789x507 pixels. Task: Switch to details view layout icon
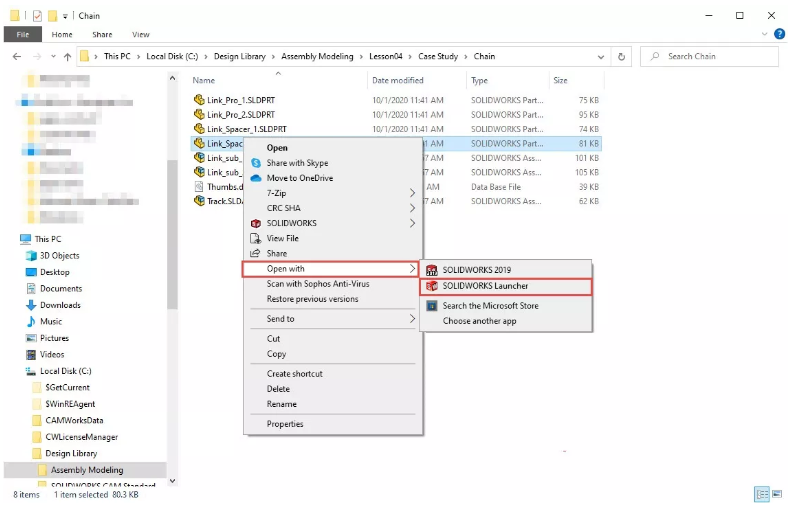tap(762, 494)
